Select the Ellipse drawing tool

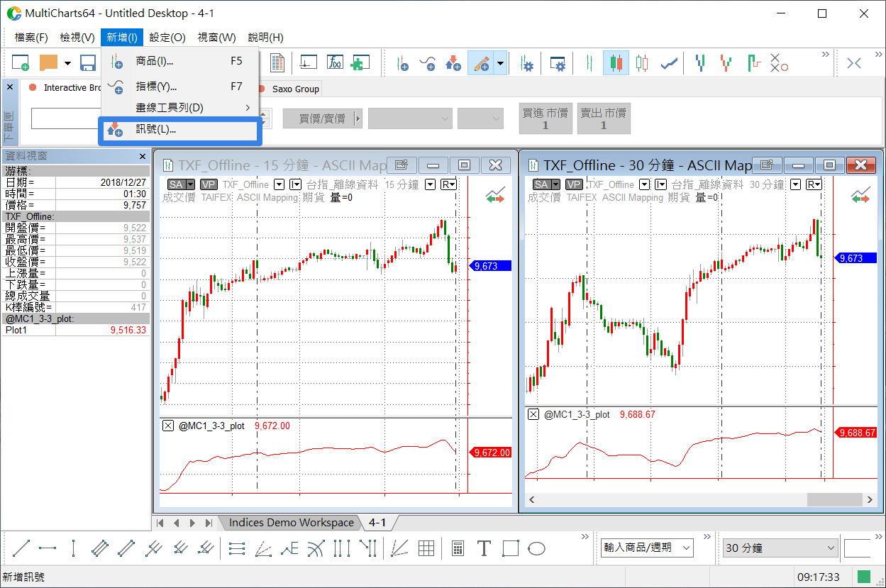click(536, 548)
